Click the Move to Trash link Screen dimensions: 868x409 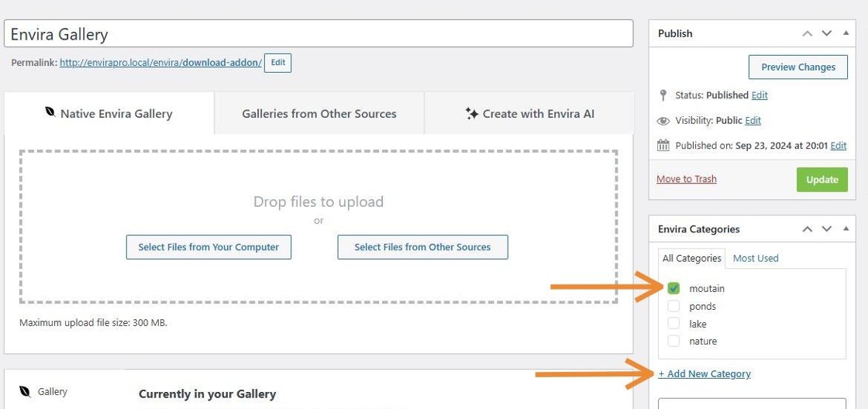coord(687,179)
